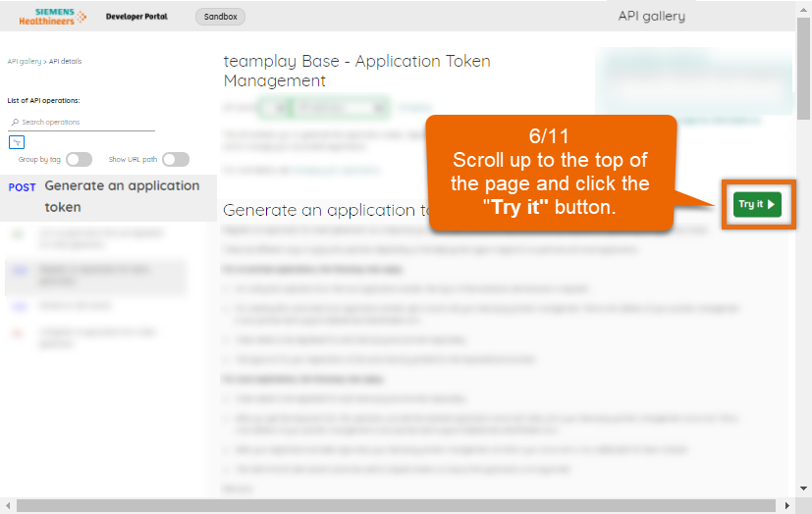Enable the Group by tag toggle
812x514 pixels.
point(79,160)
